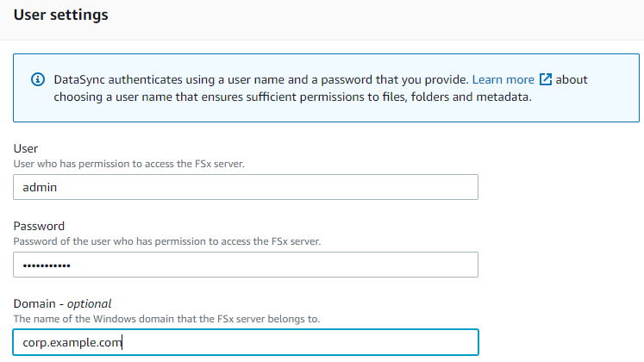Place cursor in corp.example.com text
The image size is (644, 362).
tap(72, 342)
